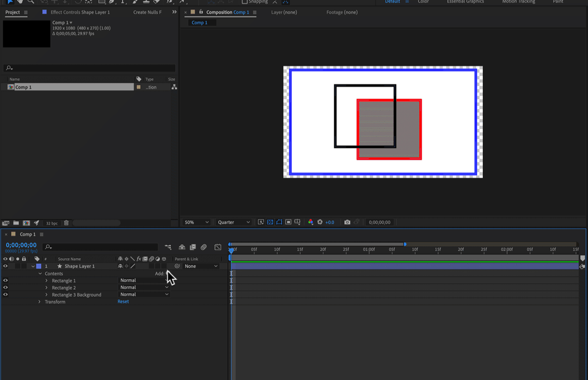Enable motion blur switch in timeline toolbar
This screenshot has height=380, width=588.
pos(204,247)
